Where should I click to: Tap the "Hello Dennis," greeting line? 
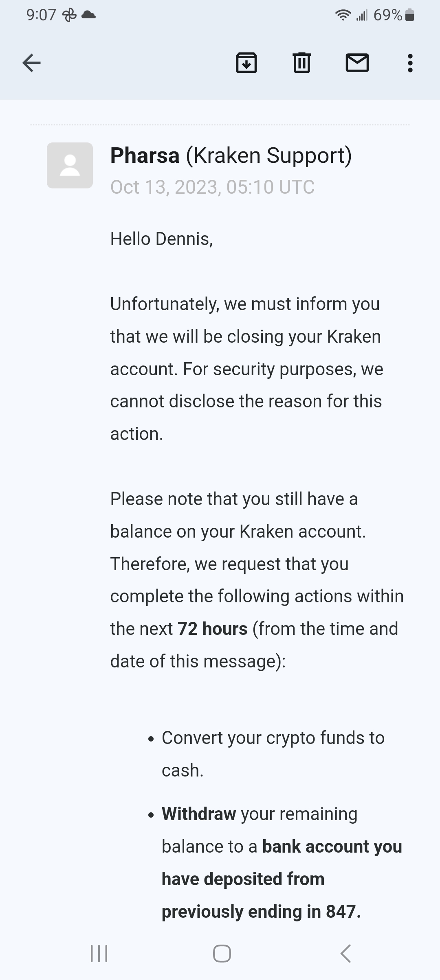tap(161, 239)
